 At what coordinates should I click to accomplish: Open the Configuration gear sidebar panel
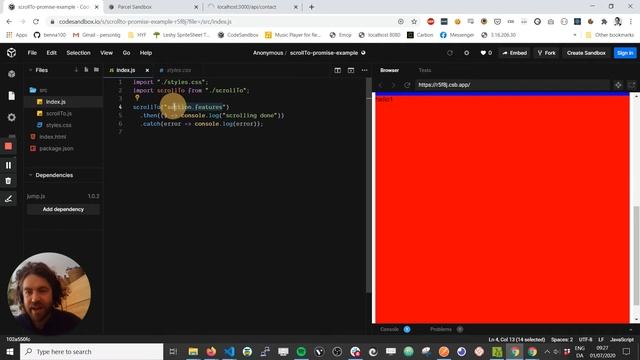11,117
